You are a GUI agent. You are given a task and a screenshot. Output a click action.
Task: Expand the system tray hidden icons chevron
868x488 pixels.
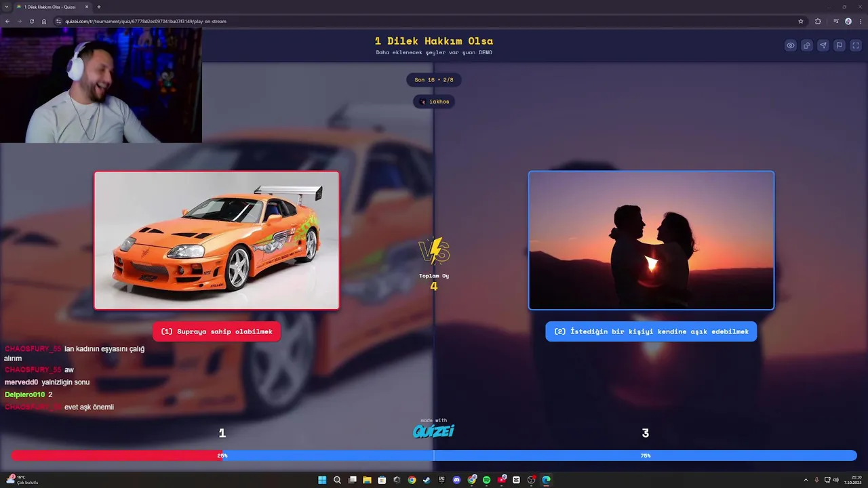(x=806, y=480)
